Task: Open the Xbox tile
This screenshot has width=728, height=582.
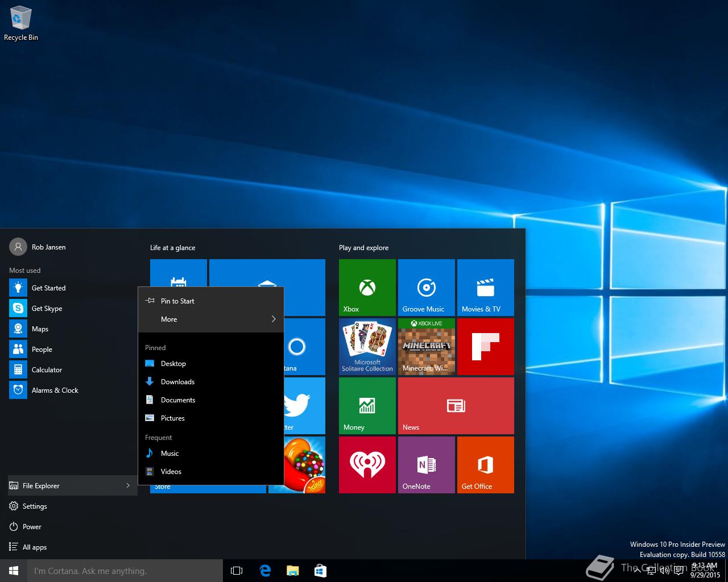Action: 367,288
